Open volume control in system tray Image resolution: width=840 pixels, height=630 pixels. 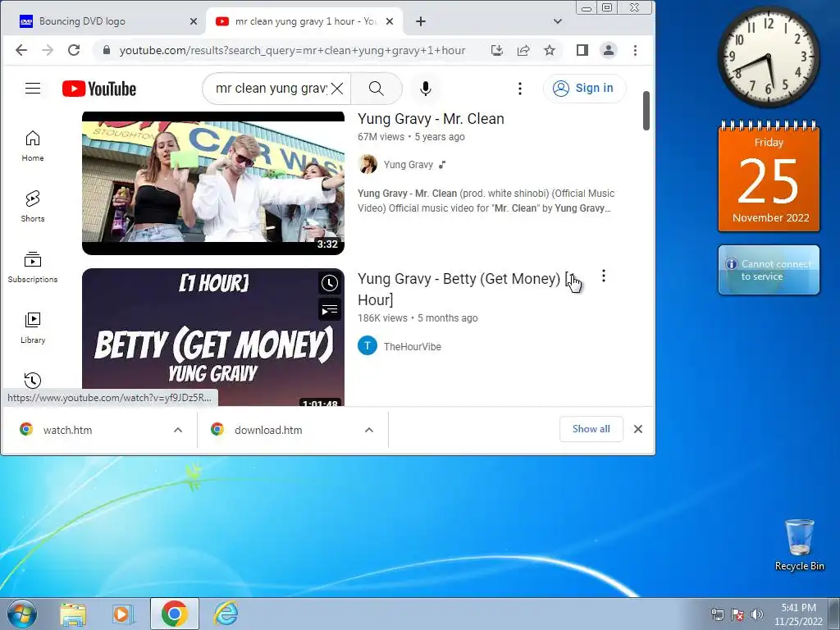[x=757, y=614]
